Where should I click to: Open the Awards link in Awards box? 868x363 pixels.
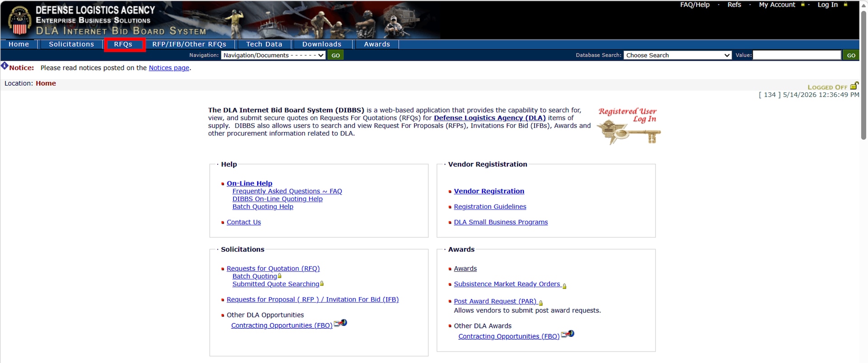pos(465,268)
